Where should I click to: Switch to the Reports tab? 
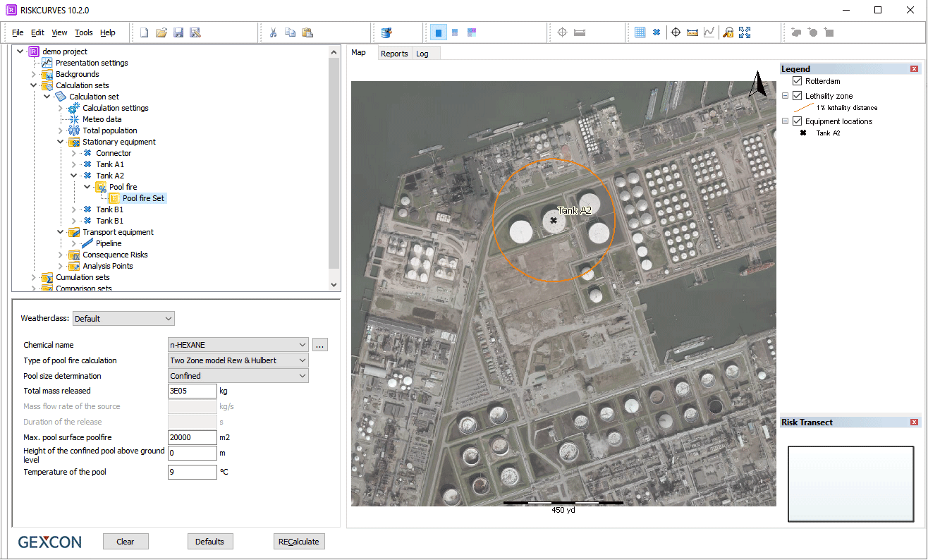[x=394, y=54]
